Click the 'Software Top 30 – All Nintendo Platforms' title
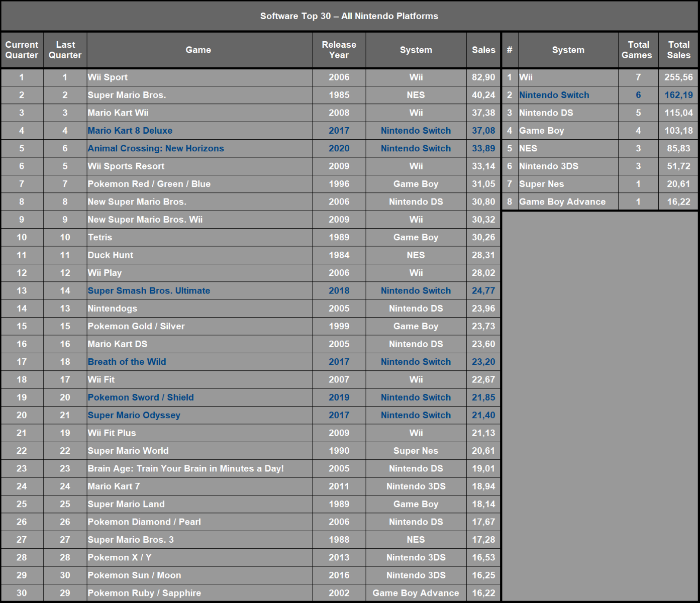The image size is (700, 603). click(x=349, y=16)
